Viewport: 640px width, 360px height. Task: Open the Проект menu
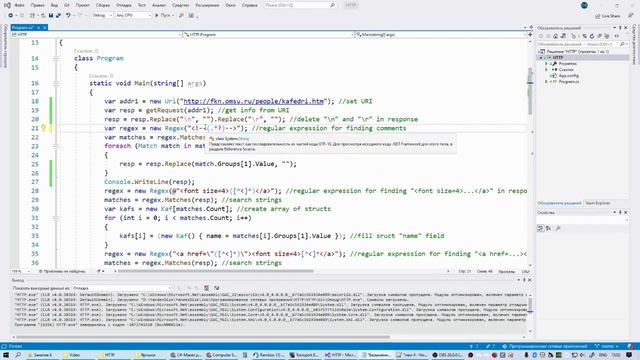pyautogui.click(x=82, y=5)
